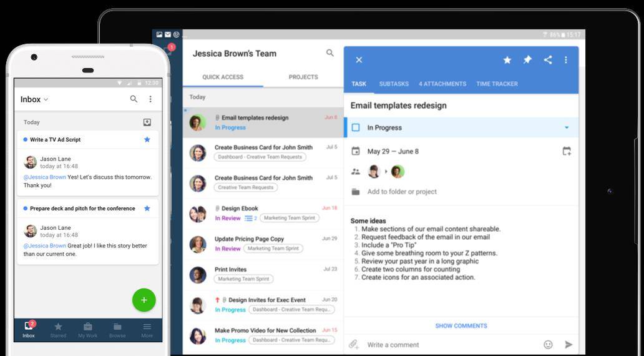Screen dimensions: 644x356
Task: Open the Starred tab in phone bottom bar
Action: point(58,330)
